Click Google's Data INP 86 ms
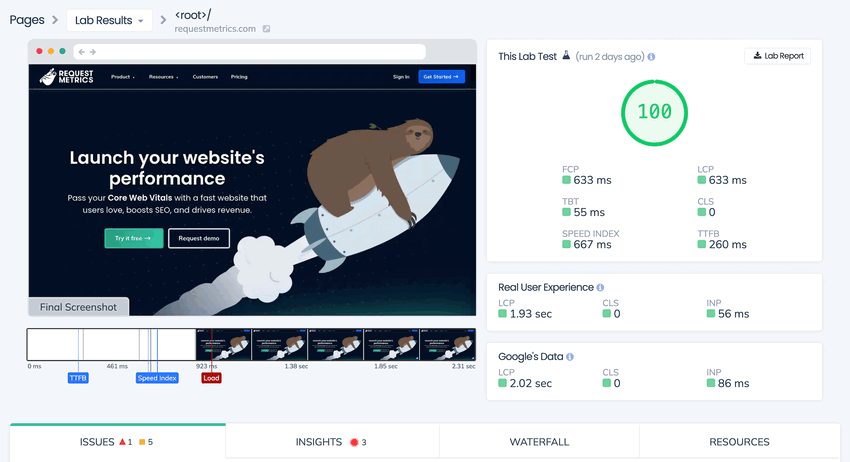The width and height of the screenshot is (850, 462). click(x=727, y=378)
